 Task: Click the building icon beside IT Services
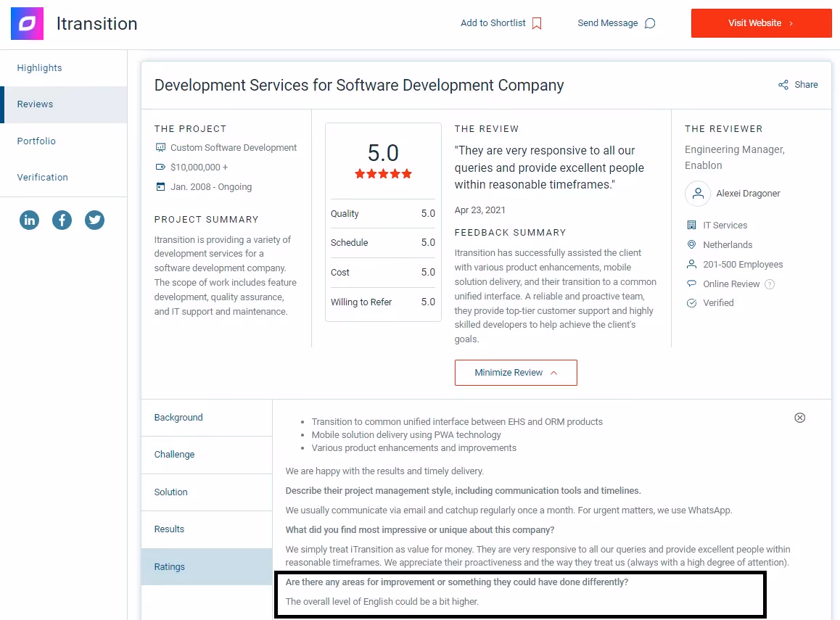pos(691,225)
